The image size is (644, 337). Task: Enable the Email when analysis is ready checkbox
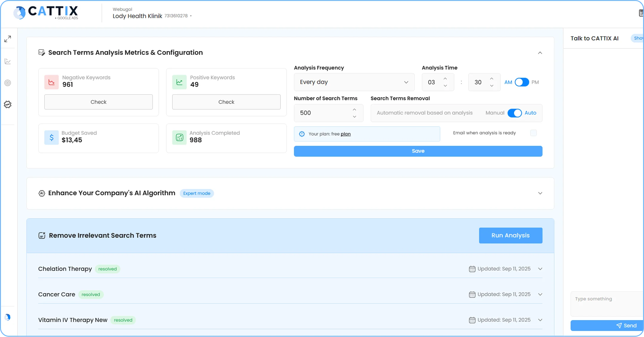(x=534, y=133)
